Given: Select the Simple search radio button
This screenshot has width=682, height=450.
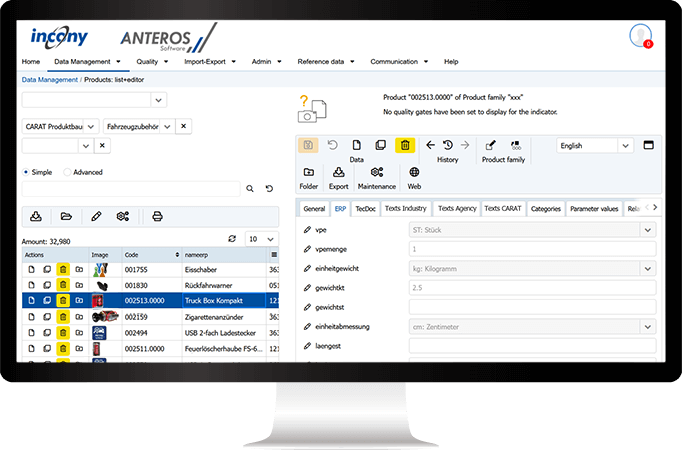Looking at the screenshot, I should 26,172.
